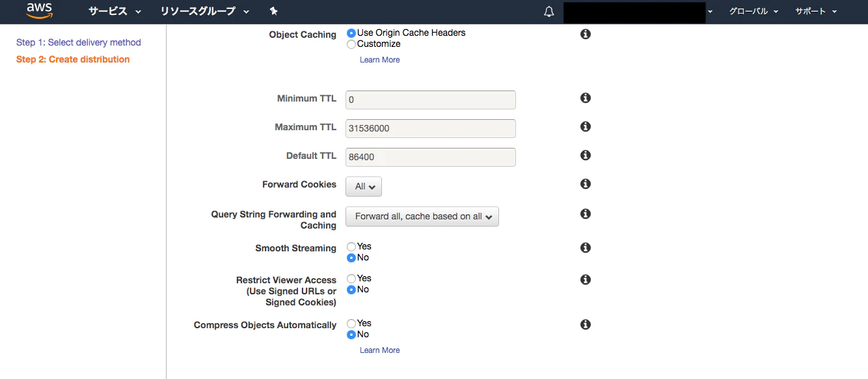Show info for Restrict Viewer Access
Image resolution: width=868 pixels, height=379 pixels.
[586, 279]
